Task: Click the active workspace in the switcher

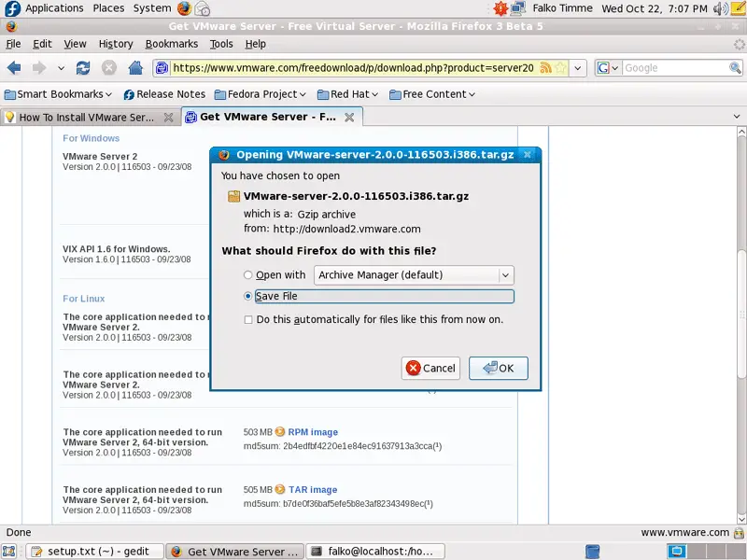Action: coord(677,552)
